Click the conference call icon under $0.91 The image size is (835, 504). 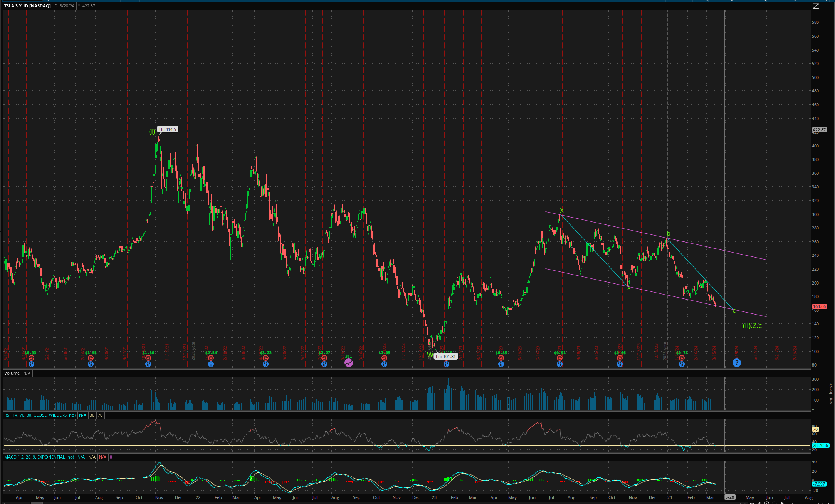coord(559,358)
